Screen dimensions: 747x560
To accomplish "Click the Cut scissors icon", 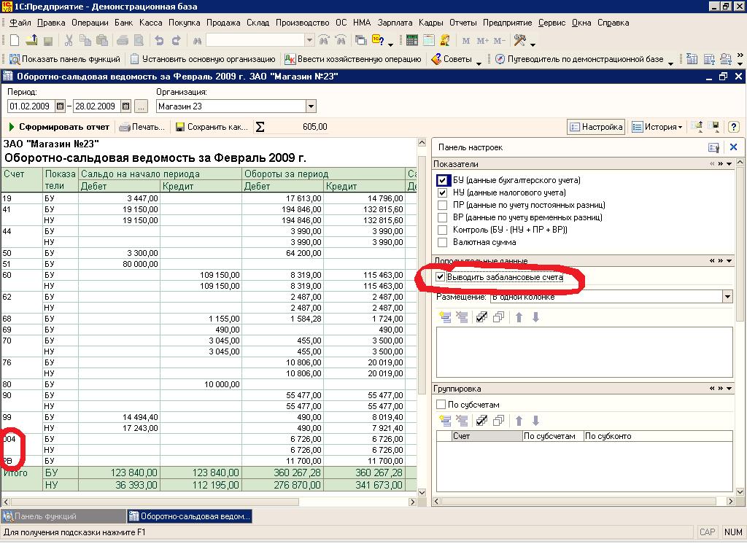I will [x=69, y=41].
